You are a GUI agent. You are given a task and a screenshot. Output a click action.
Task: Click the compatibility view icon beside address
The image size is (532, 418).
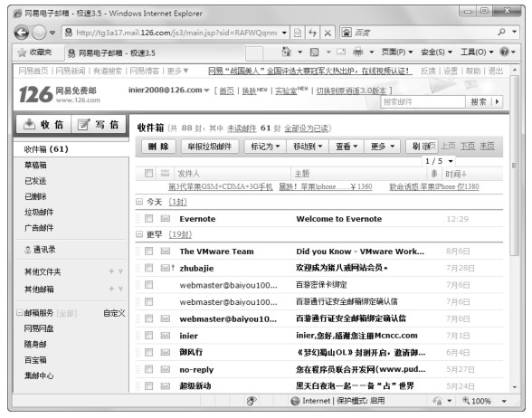(x=298, y=33)
